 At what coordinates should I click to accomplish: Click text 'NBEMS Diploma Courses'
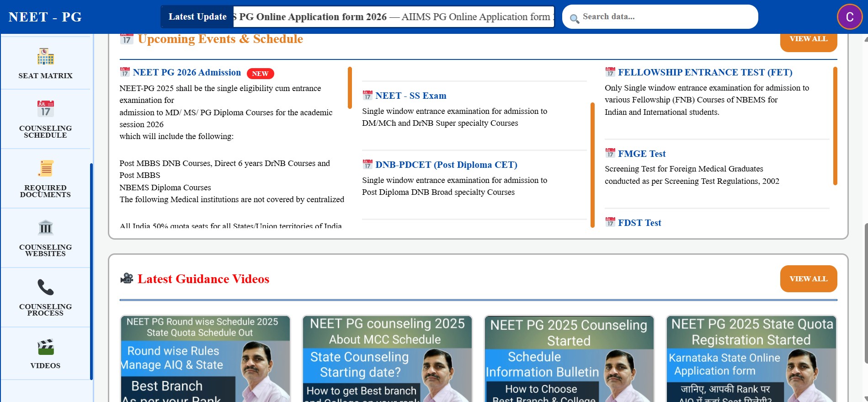[x=165, y=188]
